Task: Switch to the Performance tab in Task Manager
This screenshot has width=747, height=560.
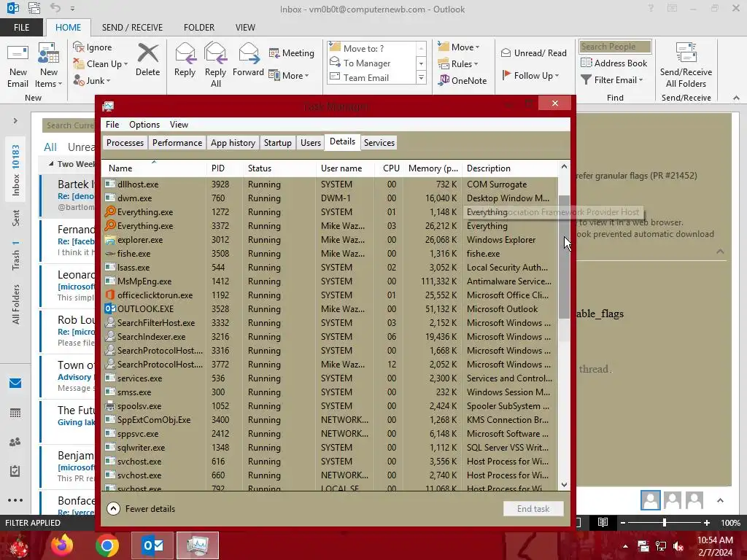Action: coord(177,142)
